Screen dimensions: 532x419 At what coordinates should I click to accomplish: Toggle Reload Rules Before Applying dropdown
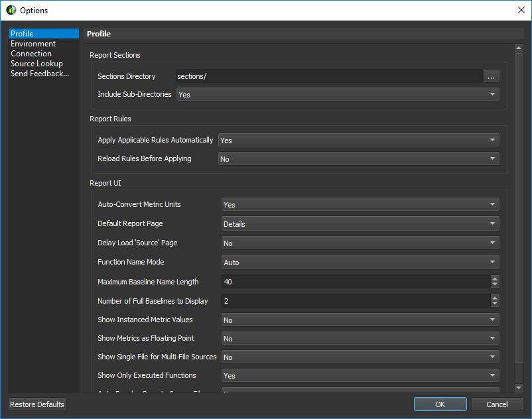coord(358,159)
